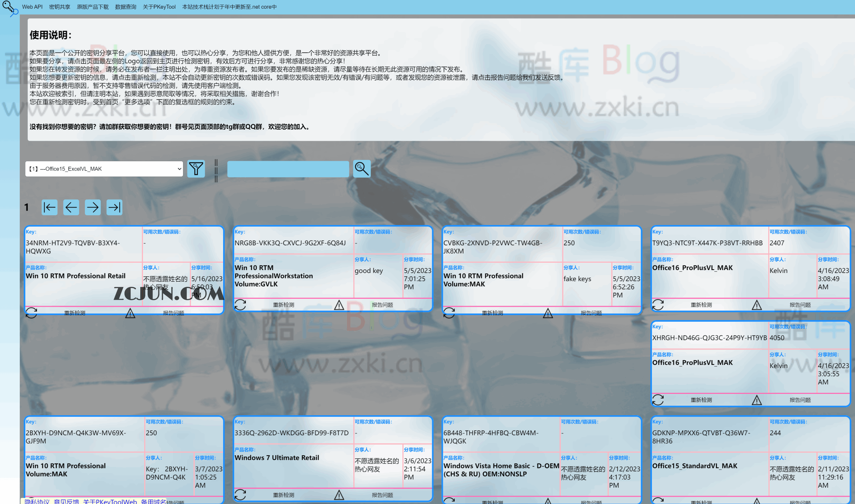The height and width of the screenshot is (504, 855).
Task: Select key text 34NRM-HT2V9-TQVBV-B3XY4-HQWXG
Action: pyautogui.click(x=73, y=247)
